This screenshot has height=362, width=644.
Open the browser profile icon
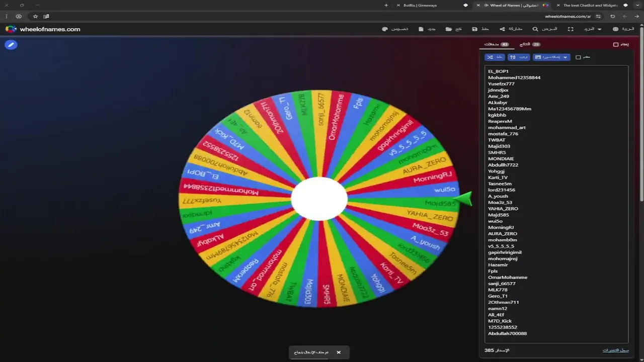pos(19,16)
